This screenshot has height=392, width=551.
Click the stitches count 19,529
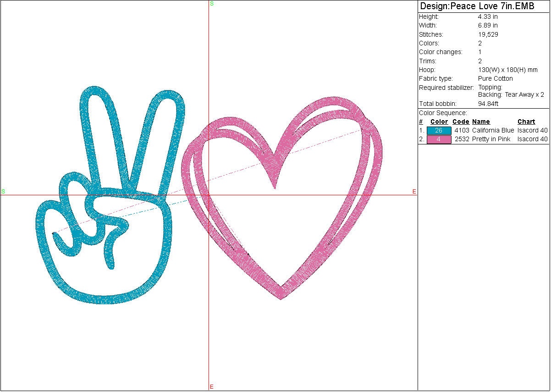[488, 34]
